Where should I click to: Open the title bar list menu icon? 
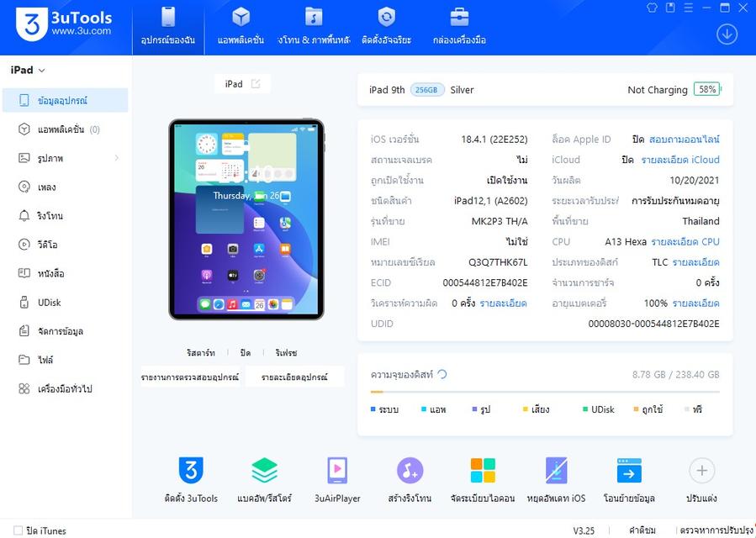[689, 8]
